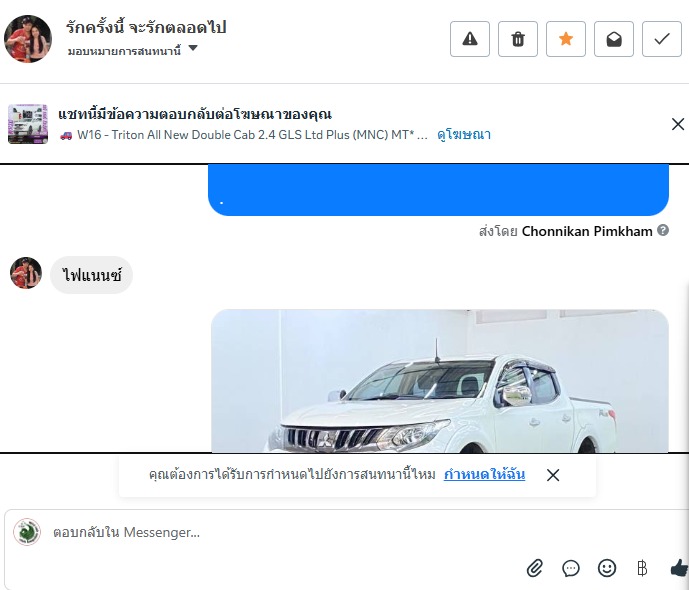Open the emoji picker
Image resolution: width=689 pixels, height=590 pixels.
pyautogui.click(x=607, y=568)
